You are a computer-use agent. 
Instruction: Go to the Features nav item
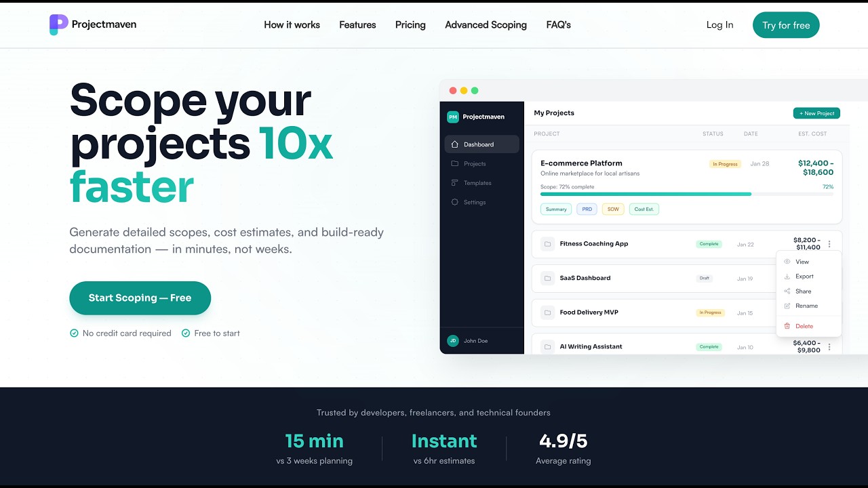(357, 25)
